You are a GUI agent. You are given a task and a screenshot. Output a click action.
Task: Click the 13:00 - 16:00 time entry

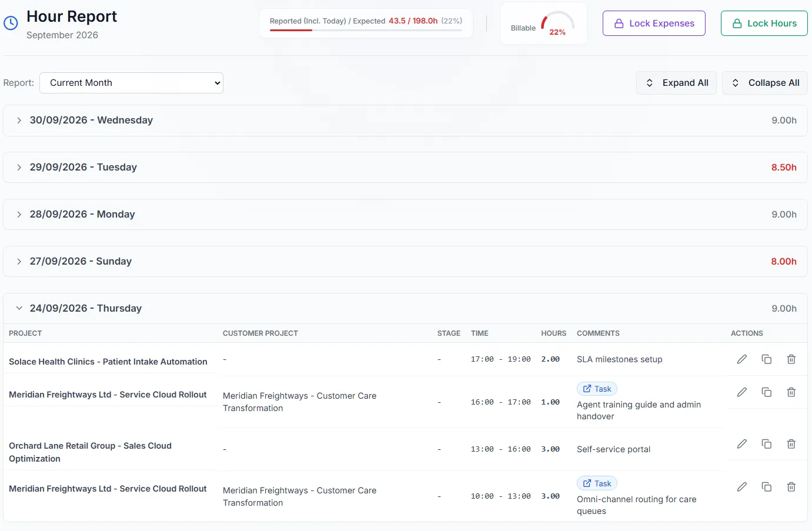coord(501,449)
